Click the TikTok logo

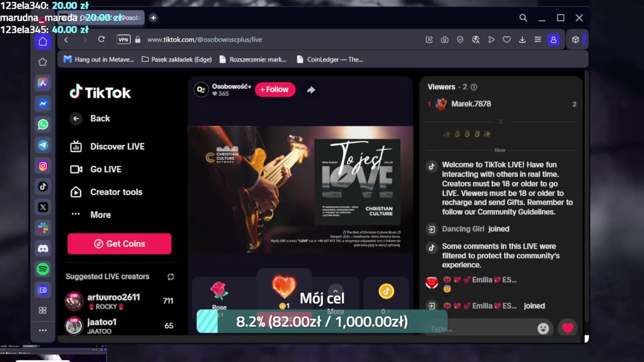coord(100,92)
